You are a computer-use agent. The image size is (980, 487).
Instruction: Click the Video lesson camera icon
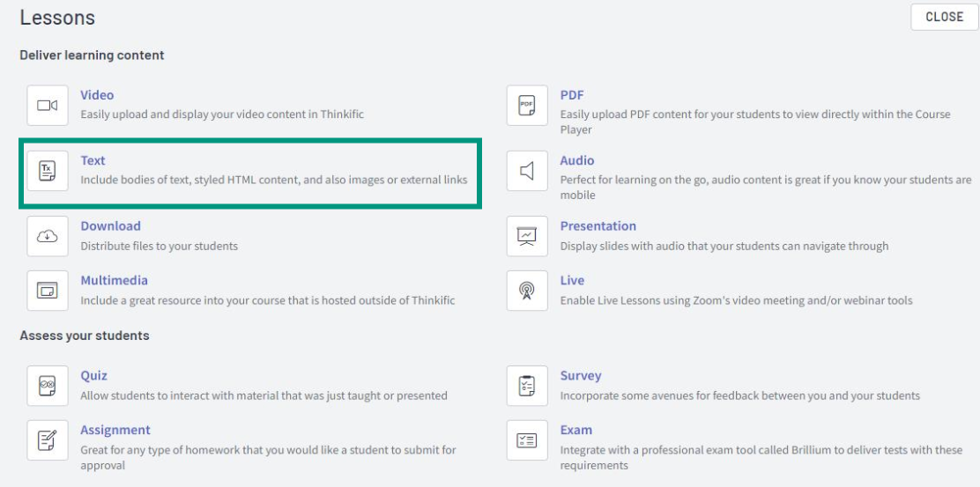(x=48, y=106)
